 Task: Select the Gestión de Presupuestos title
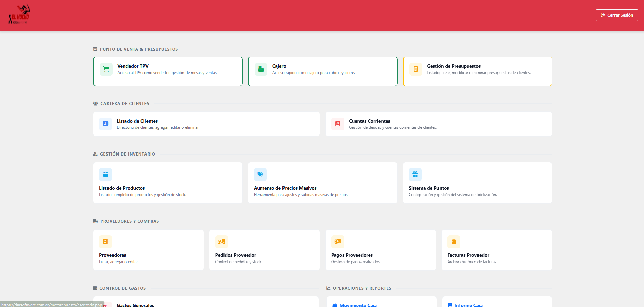pos(453,66)
